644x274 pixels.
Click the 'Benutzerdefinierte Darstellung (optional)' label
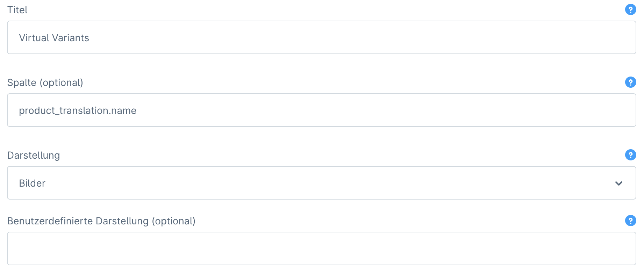tap(101, 221)
